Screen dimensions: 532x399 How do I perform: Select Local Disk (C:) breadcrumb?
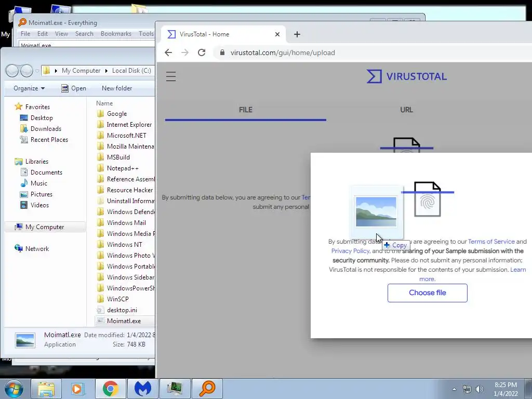[131, 71]
